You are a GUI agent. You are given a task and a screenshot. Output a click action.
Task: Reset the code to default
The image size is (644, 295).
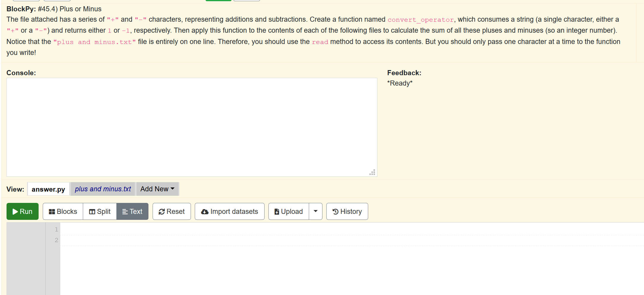pyautogui.click(x=172, y=211)
